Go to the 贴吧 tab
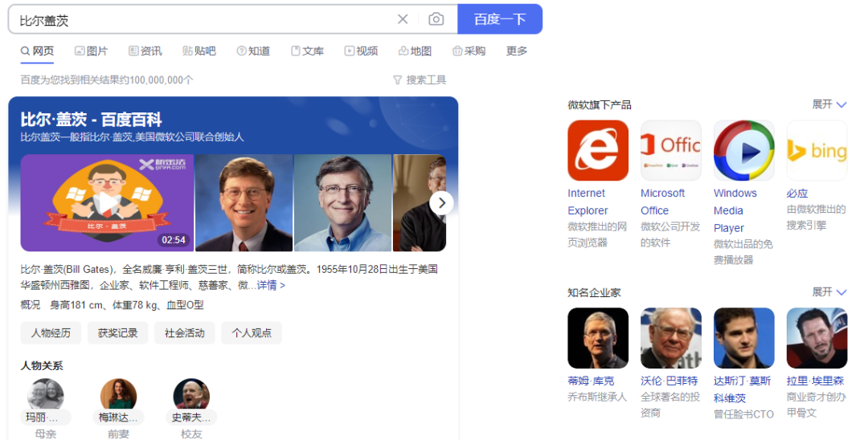The image size is (868, 440). click(x=199, y=51)
